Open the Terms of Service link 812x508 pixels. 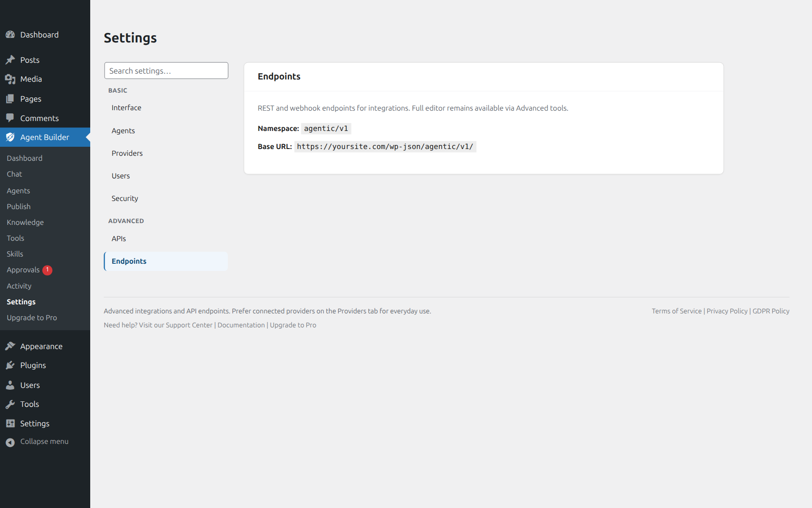click(x=677, y=311)
